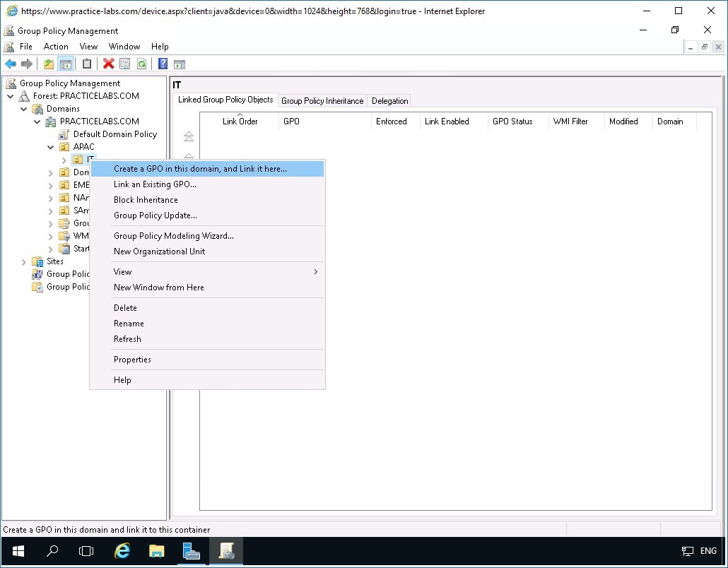Open Server Manager from the taskbar

192,551
